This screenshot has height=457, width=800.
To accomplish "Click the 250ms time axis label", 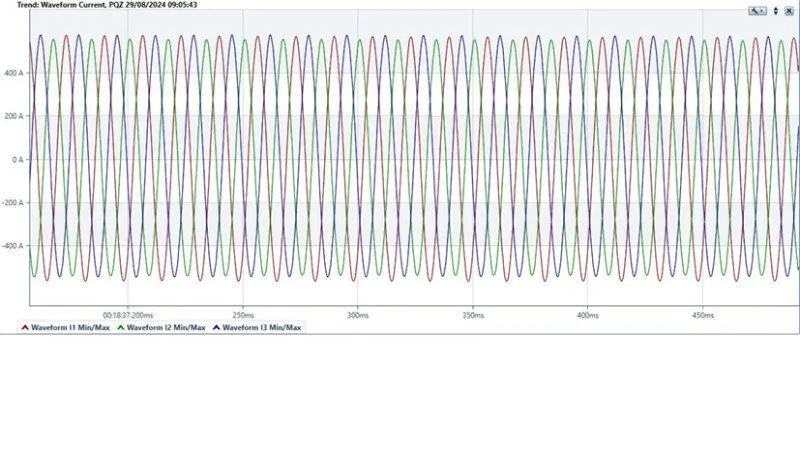I will pos(244,315).
